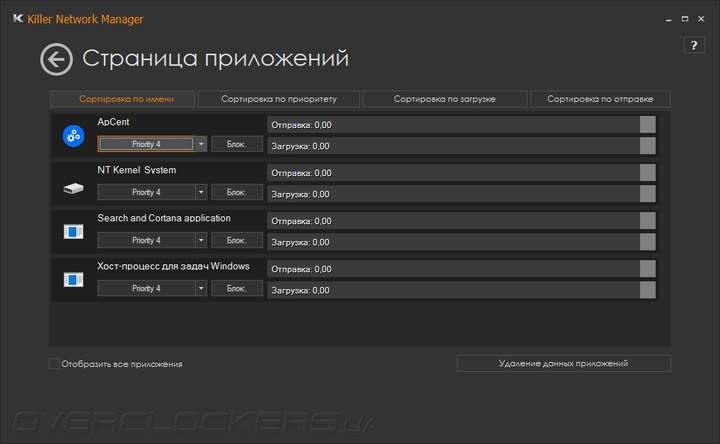Switch to 'Сортировка по отправке' tab
Viewport: 720px width, 444px height.
[600, 99]
